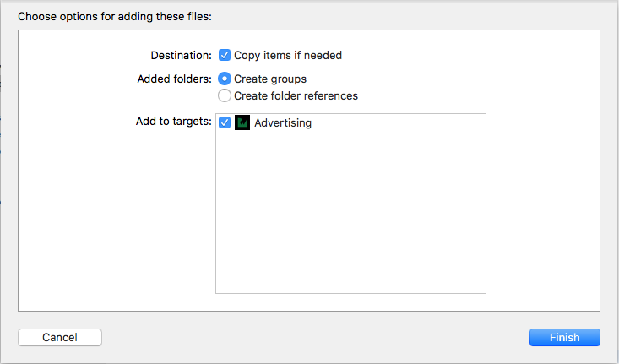
Task: Toggle the Copy items if needed checkbox
Action: point(225,55)
